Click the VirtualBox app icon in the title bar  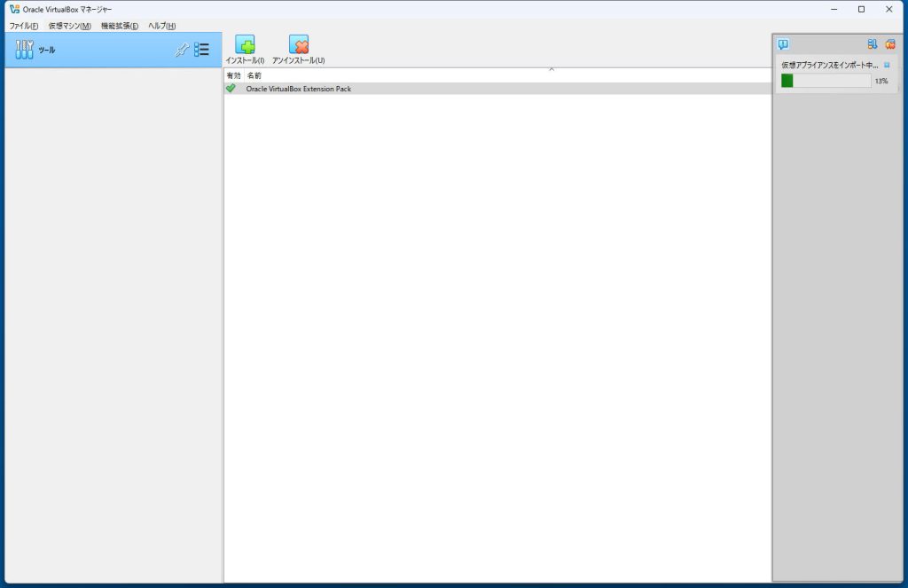[14, 9]
